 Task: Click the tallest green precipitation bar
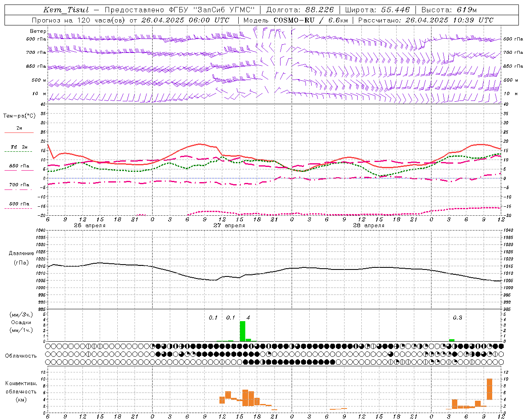pos(242,331)
